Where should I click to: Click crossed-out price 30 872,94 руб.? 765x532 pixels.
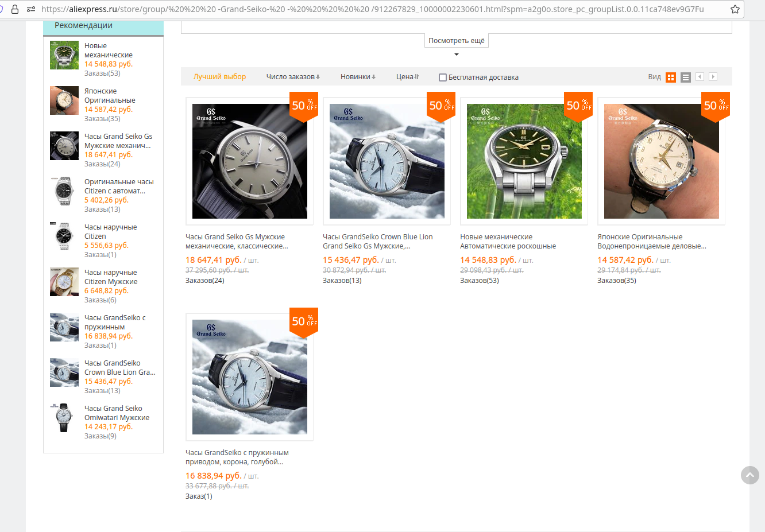point(354,270)
